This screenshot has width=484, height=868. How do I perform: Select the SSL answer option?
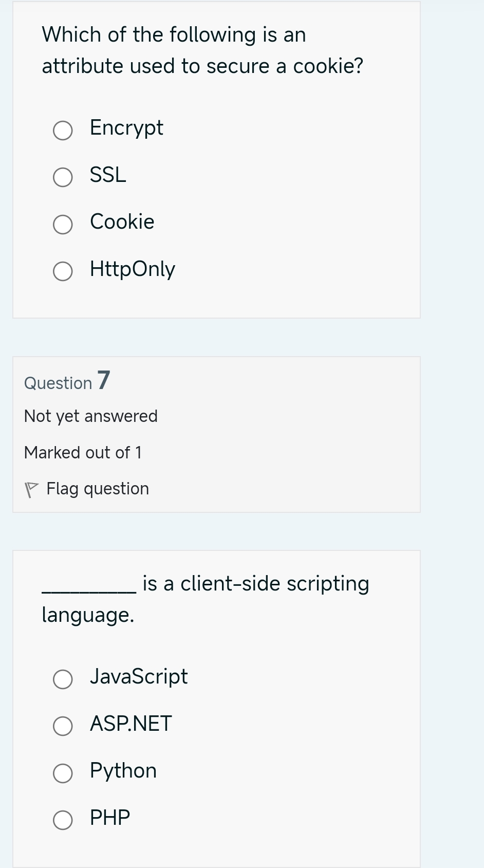62,178
